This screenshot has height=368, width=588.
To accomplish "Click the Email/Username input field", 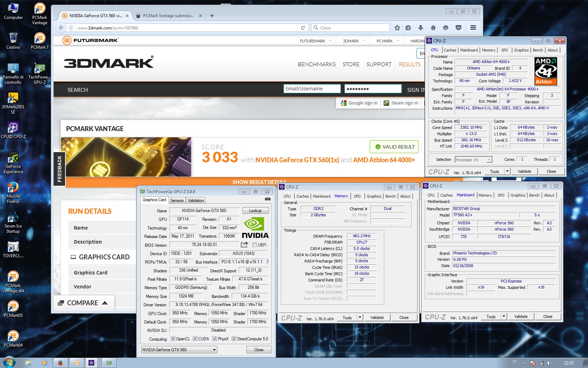I will pyautogui.click(x=312, y=89).
